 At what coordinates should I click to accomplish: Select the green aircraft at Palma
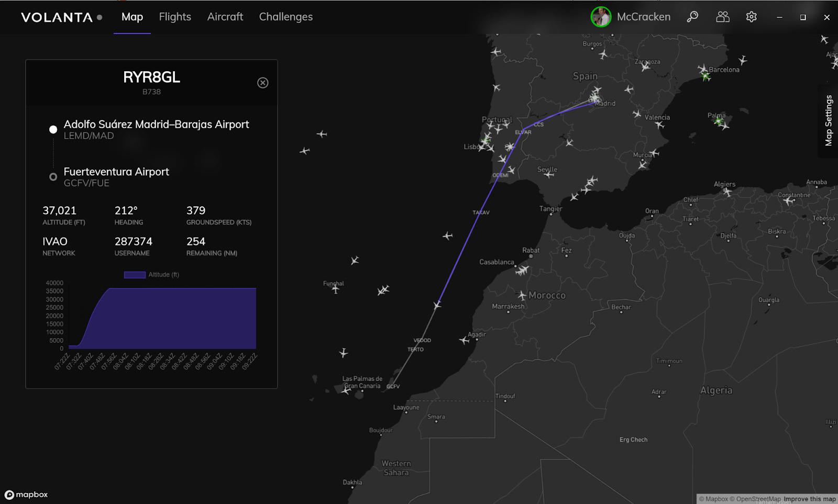point(719,121)
